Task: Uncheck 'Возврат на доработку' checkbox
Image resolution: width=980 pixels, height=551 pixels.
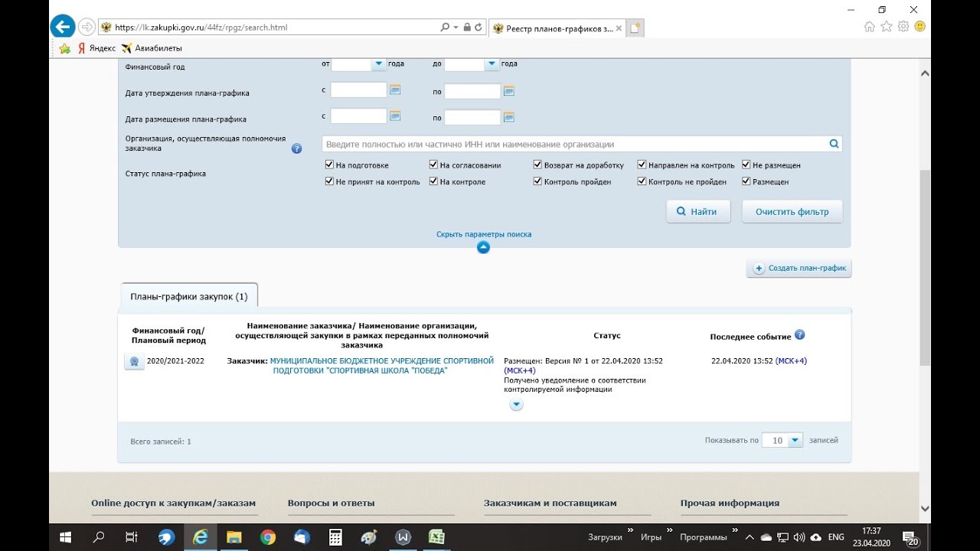Action: pyautogui.click(x=537, y=165)
